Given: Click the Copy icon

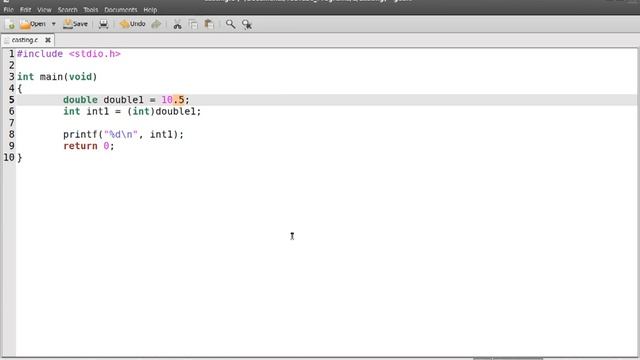Looking at the screenshot, I should [193, 24].
